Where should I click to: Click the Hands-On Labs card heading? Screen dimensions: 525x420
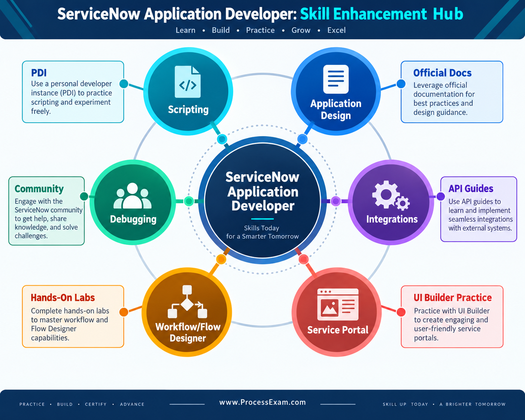63,298
